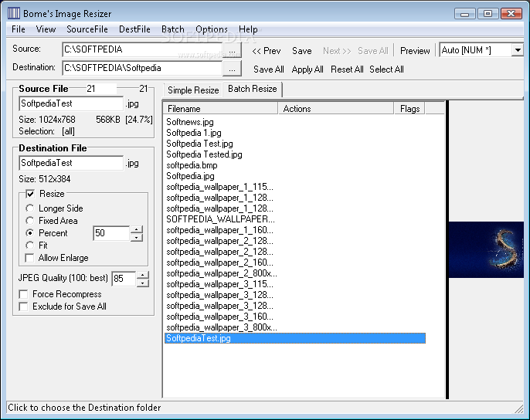Select the Longer Side radio option
The image size is (530, 420).
tap(29, 208)
